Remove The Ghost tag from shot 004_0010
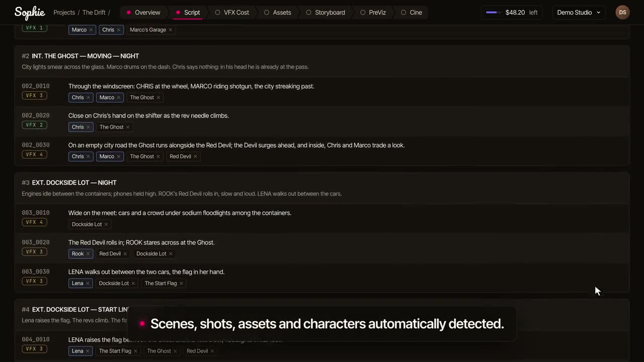The width and height of the screenshot is (644, 362). [175, 351]
